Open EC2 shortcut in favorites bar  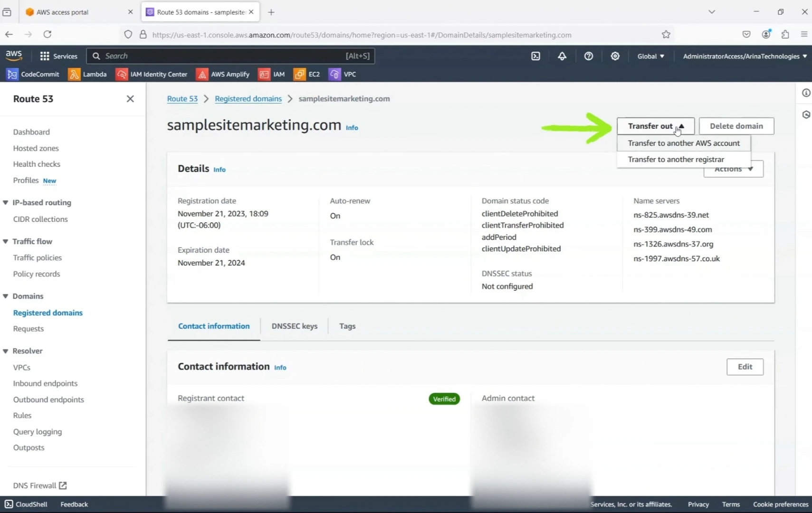tap(307, 74)
